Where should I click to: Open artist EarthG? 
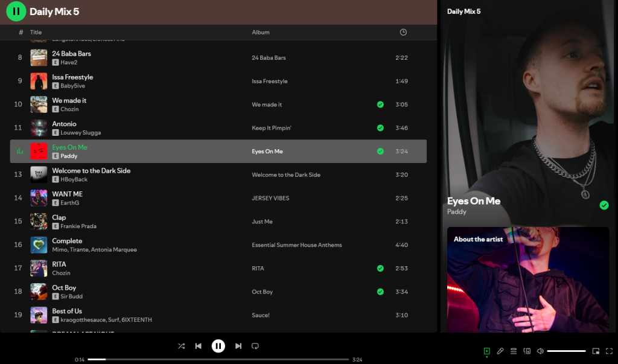coord(70,203)
